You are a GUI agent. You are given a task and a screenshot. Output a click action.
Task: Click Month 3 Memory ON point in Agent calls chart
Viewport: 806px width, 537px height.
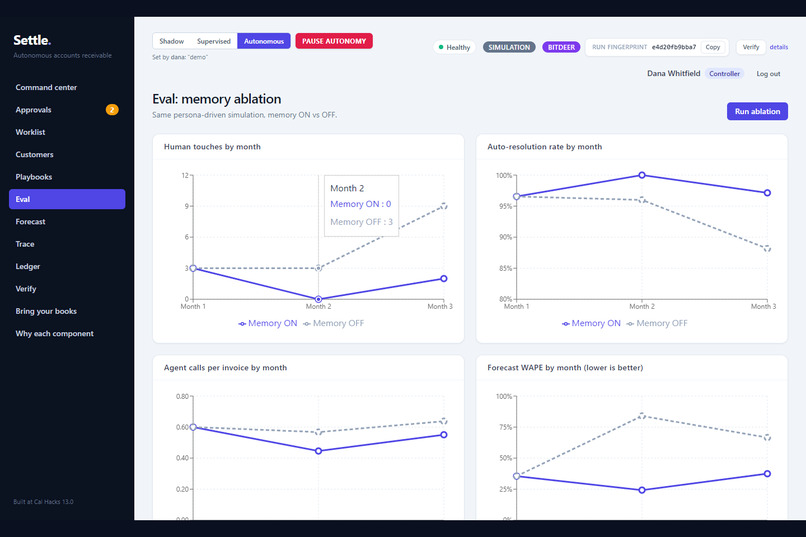444,435
